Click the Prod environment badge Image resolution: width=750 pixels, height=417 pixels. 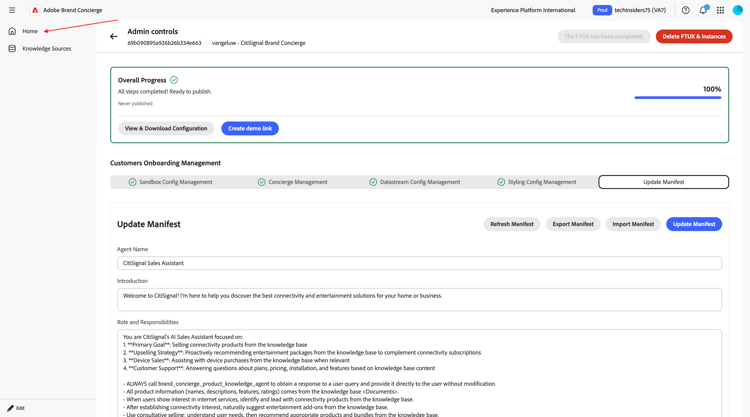coord(602,10)
